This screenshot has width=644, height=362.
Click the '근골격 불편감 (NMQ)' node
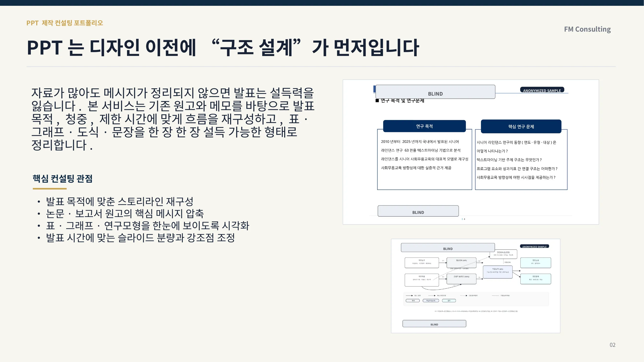coord(461,279)
